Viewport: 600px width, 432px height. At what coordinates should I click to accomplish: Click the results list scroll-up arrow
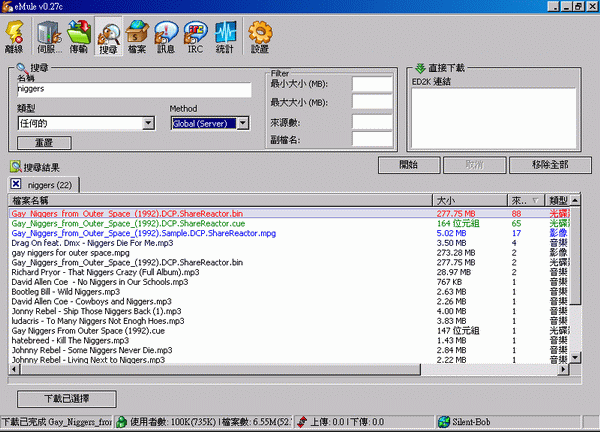[575, 200]
